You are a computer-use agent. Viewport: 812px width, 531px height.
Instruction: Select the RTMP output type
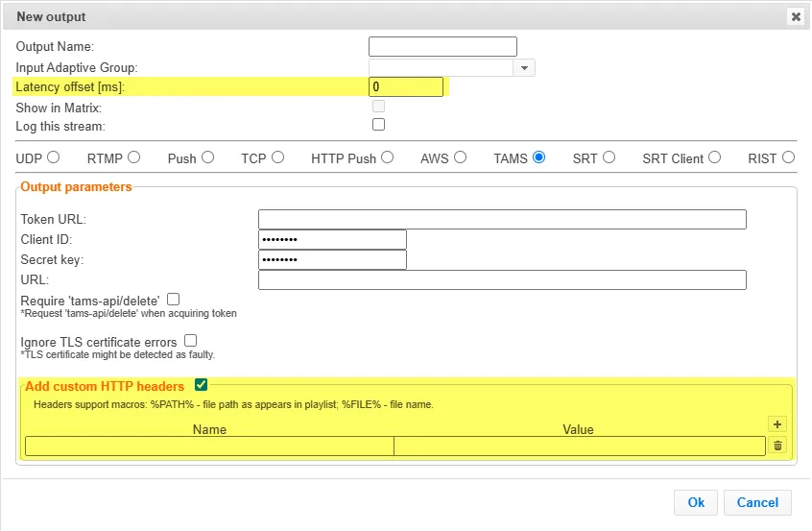tap(134, 157)
